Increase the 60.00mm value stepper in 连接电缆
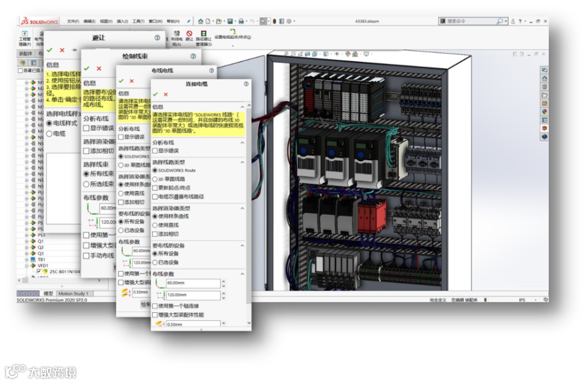Viewport: 588px width, 383px height. click(224, 281)
